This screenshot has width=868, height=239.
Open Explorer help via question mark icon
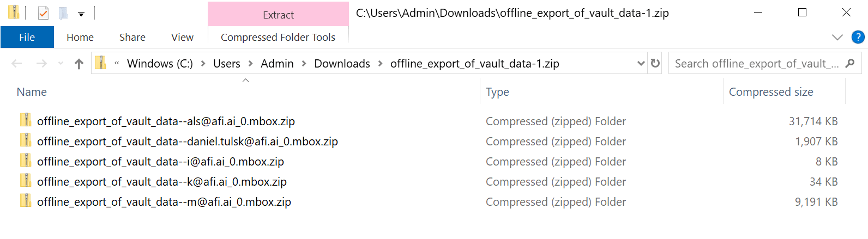(858, 37)
